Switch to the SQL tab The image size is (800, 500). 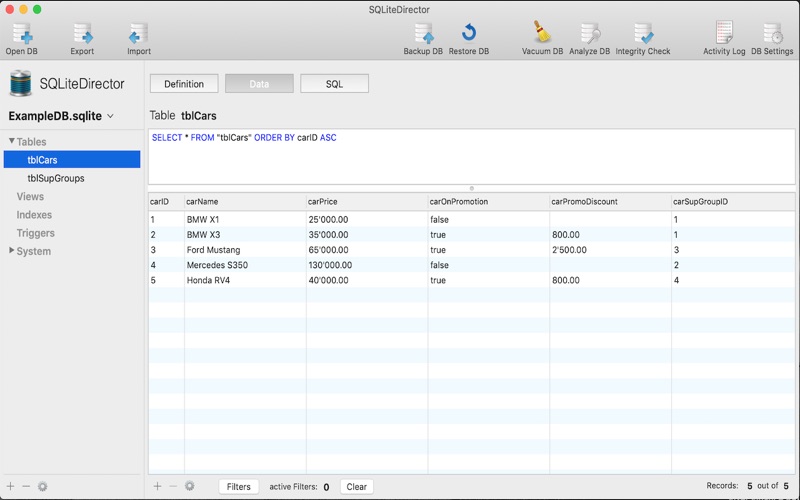point(334,84)
